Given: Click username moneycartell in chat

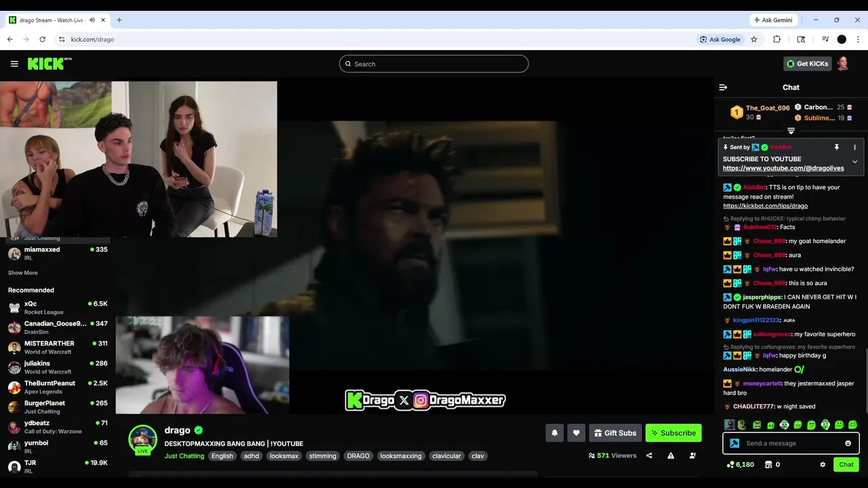Looking at the screenshot, I should click(x=762, y=384).
